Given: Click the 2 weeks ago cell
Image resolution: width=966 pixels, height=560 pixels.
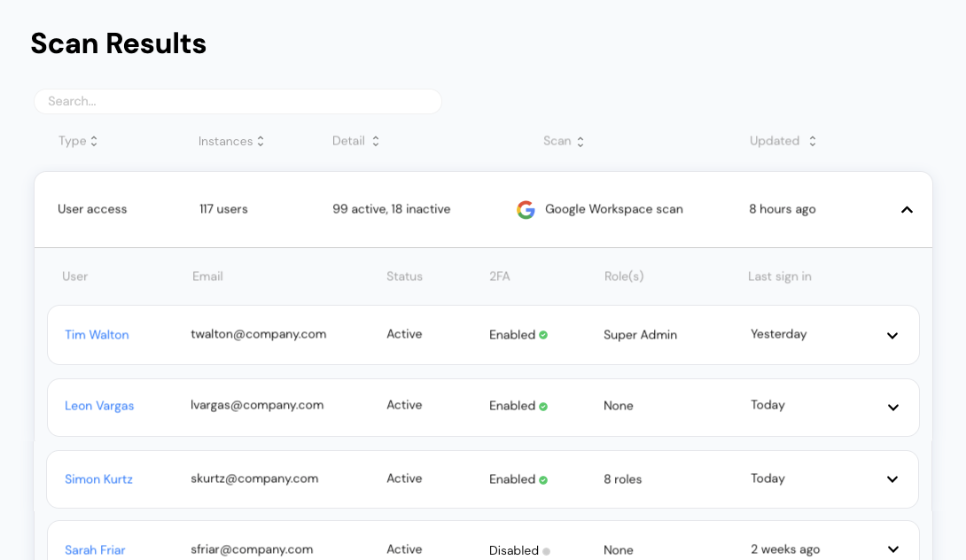Looking at the screenshot, I should click(785, 548).
